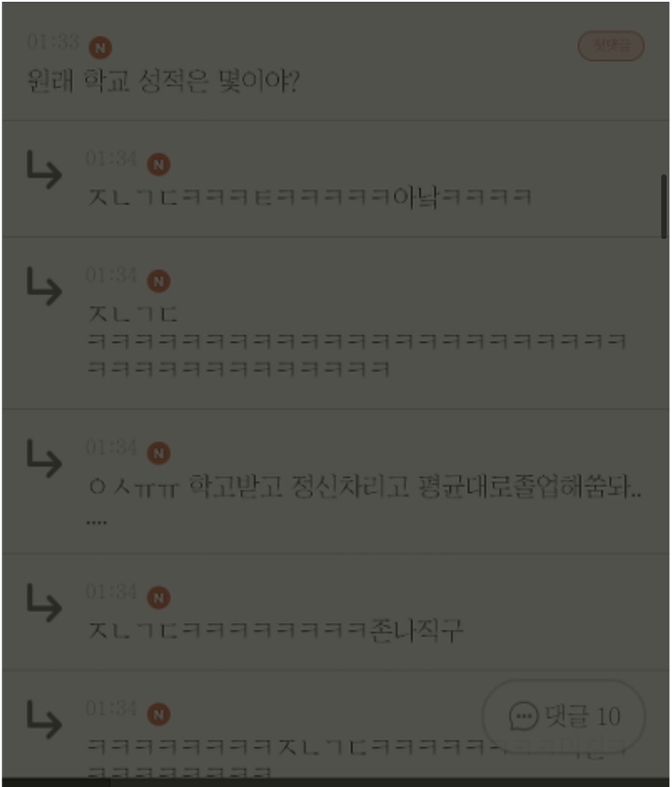Image resolution: width=672 pixels, height=787 pixels.
Task: Click the vertical scrollbar thumb
Action: 664,207
